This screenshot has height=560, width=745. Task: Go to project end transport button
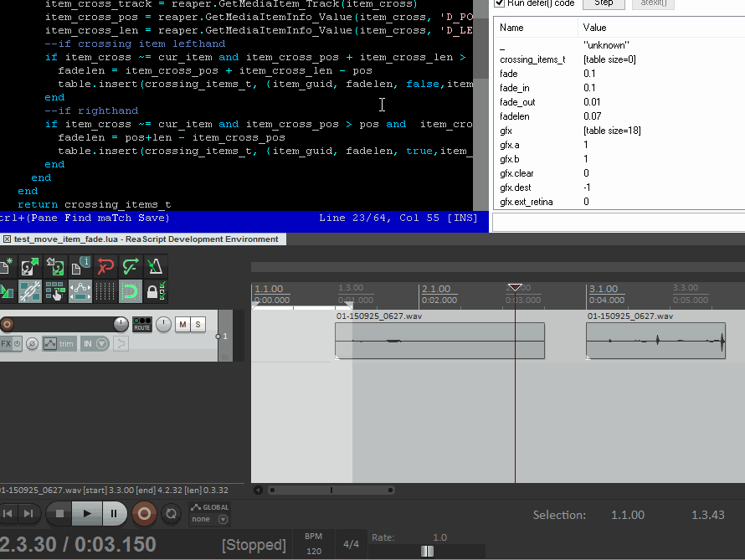pyautogui.click(x=28, y=513)
